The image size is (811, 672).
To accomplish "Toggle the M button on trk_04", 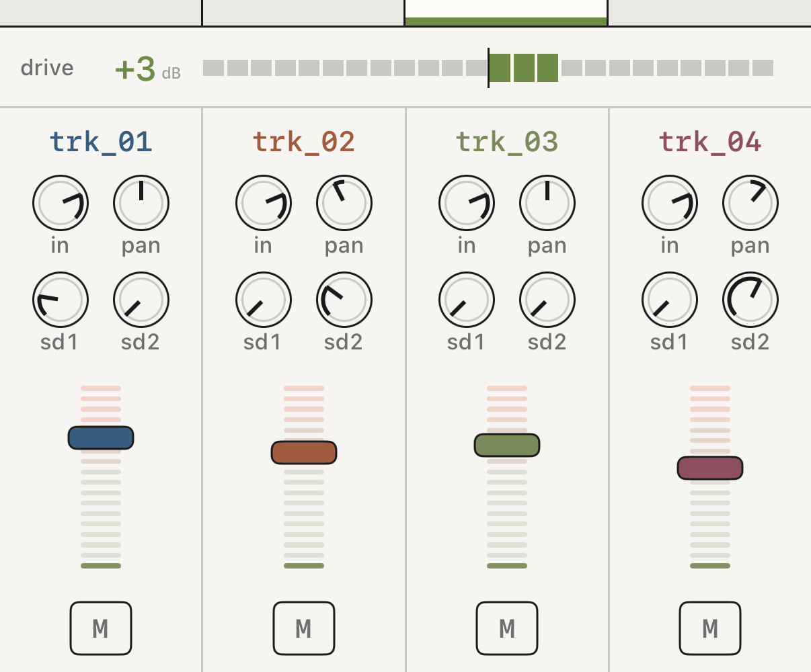I will (x=710, y=628).
